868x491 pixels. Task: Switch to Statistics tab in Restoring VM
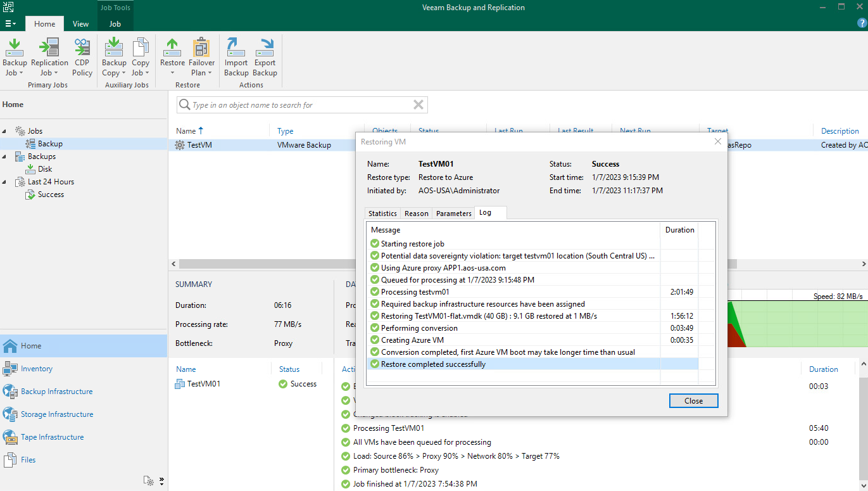(x=382, y=214)
